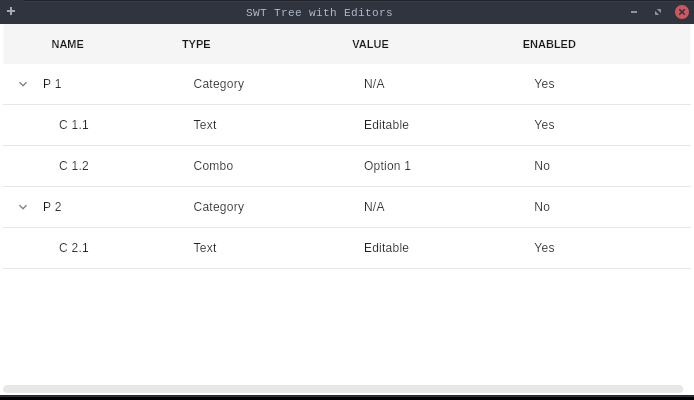Minimize the SWT Tree window

pos(633,12)
